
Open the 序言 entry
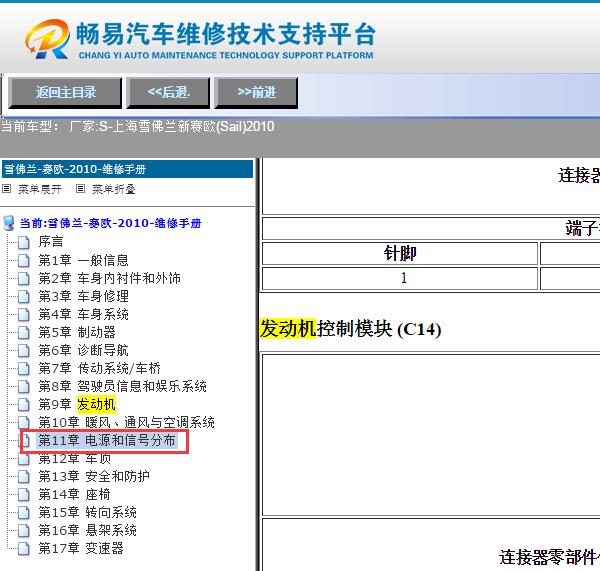click(x=51, y=242)
